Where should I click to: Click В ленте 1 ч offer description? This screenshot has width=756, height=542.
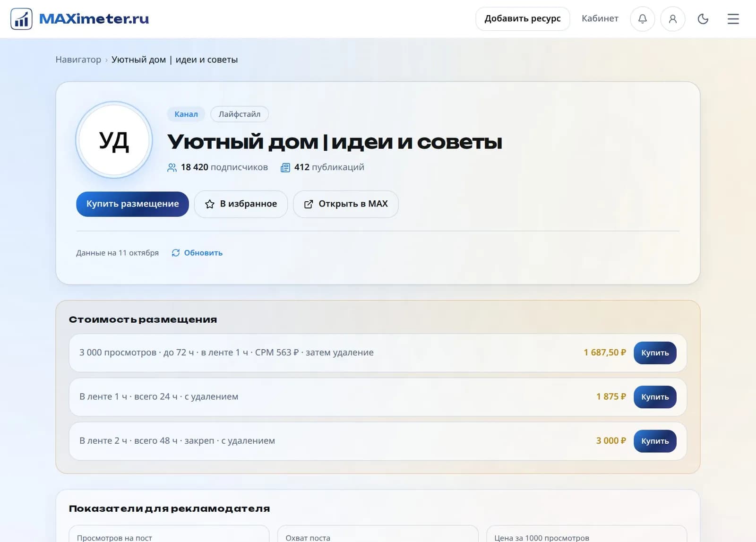click(159, 396)
